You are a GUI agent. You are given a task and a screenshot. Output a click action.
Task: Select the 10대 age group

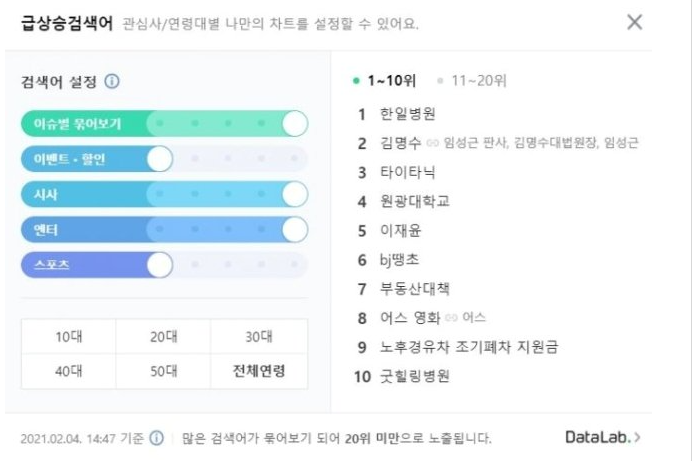pos(69,336)
